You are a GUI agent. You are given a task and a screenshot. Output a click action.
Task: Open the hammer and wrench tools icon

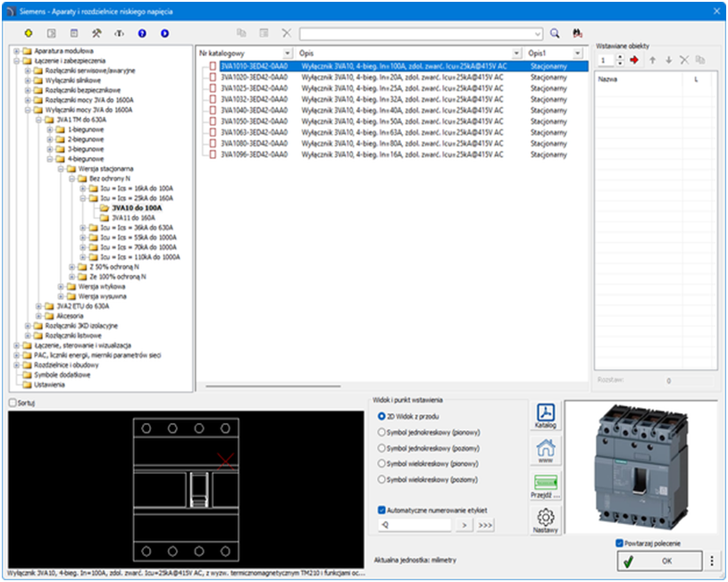(96, 33)
